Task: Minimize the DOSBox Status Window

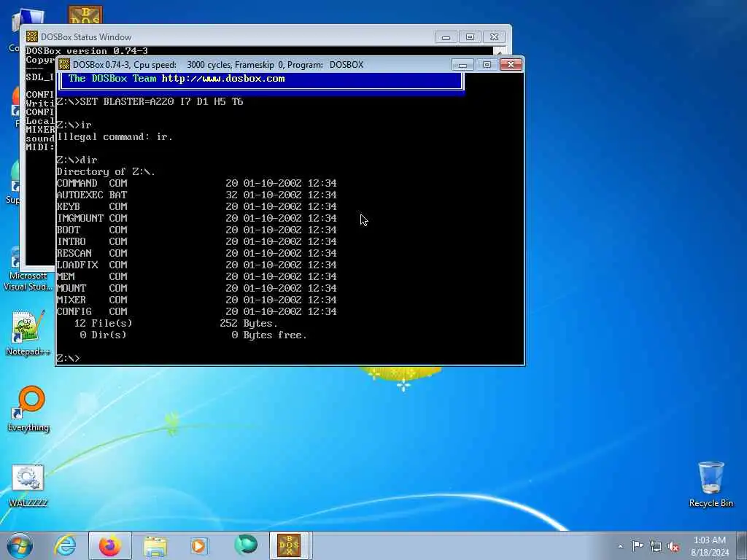Action: (446, 36)
